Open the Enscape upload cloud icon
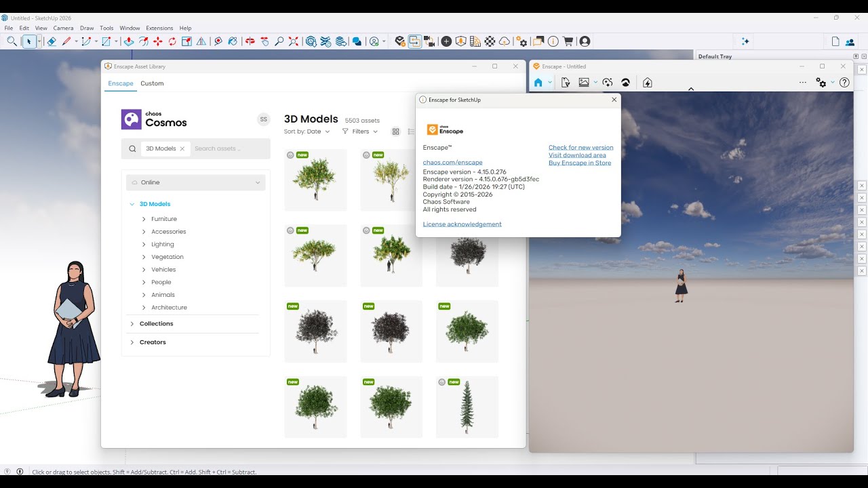Image resolution: width=868 pixels, height=488 pixels. tap(505, 41)
